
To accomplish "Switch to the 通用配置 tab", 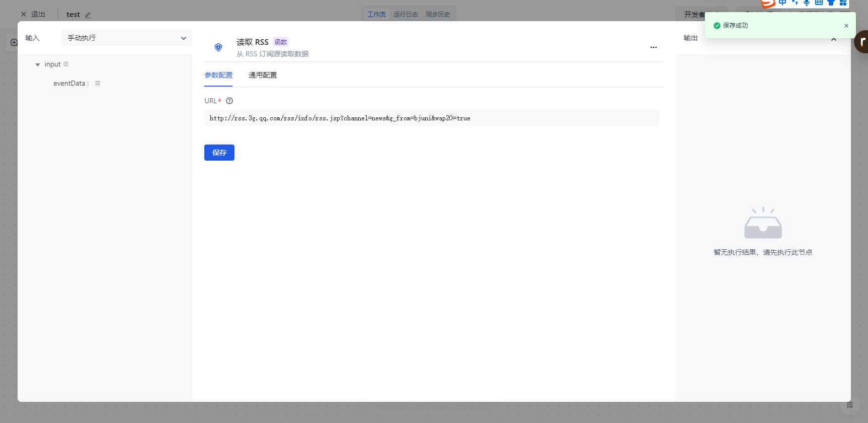I will pos(263,75).
